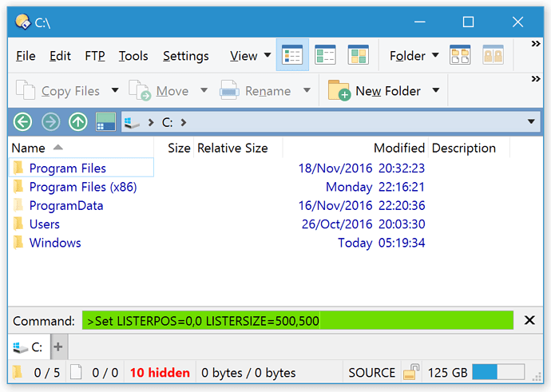Click the padlock icon in status bar
Image resolution: width=551 pixels, height=392 pixels.
pos(411,372)
